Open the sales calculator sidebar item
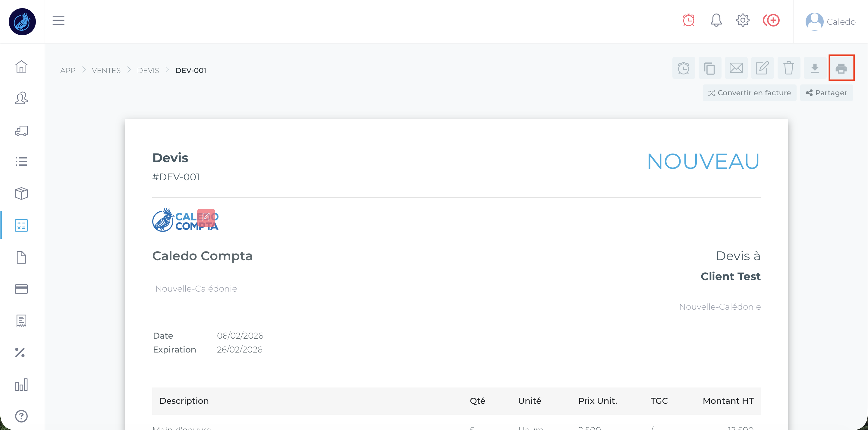 tap(21, 225)
